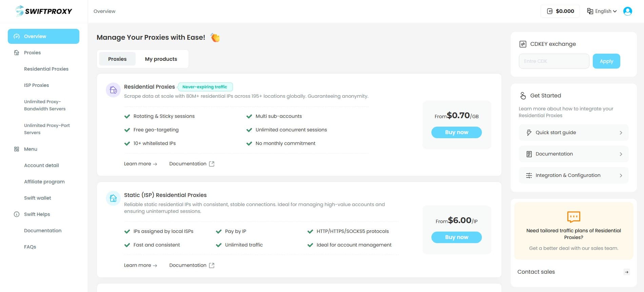This screenshot has height=292, width=644.
Task: Open ISP Proxies in sidebar
Action: pos(36,85)
